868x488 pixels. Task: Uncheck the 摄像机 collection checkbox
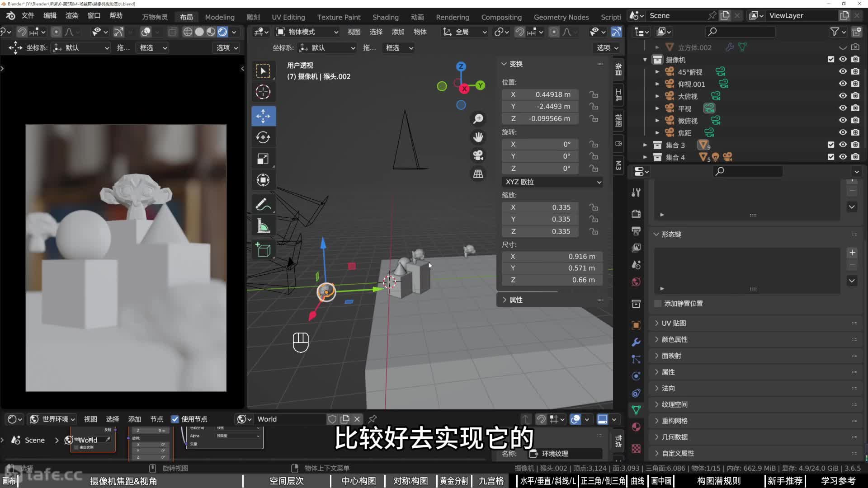click(831, 59)
